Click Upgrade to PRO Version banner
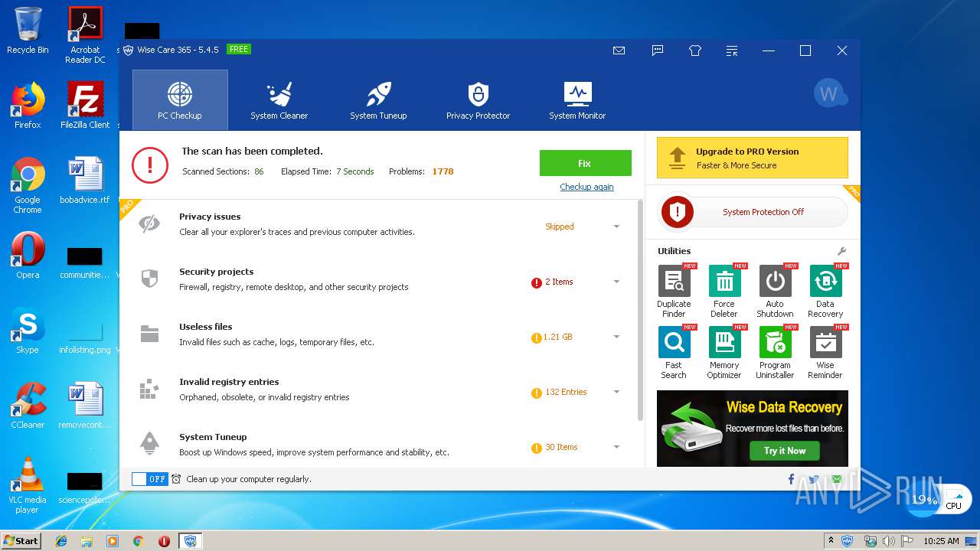The height and width of the screenshot is (551, 980). (x=753, y=158)
